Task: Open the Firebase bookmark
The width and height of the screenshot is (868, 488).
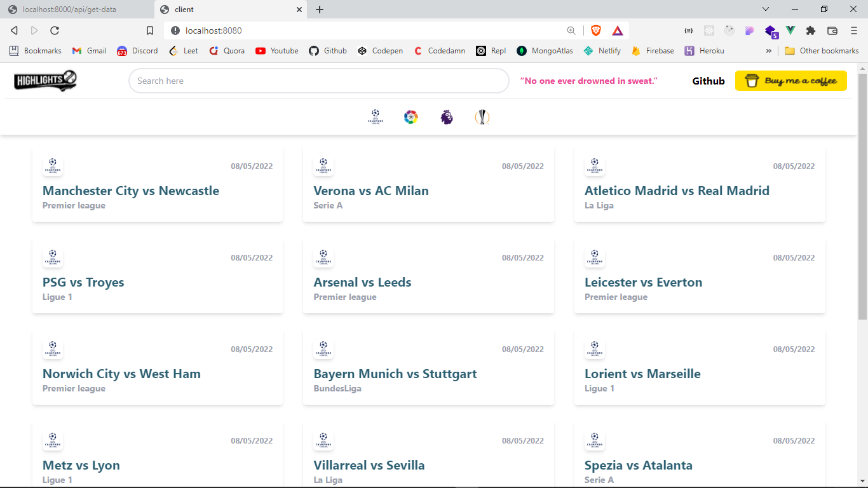Action: tap(653, 51)
